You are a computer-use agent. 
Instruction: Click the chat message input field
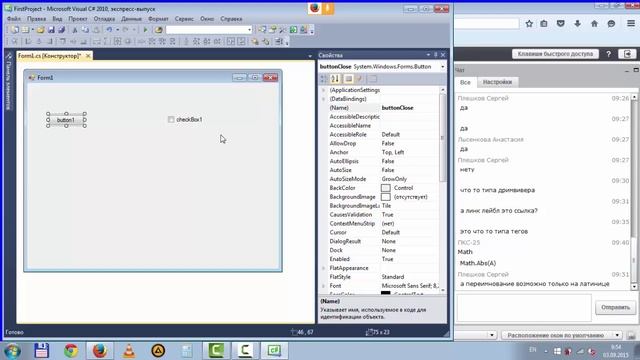[x=524, y=307]
